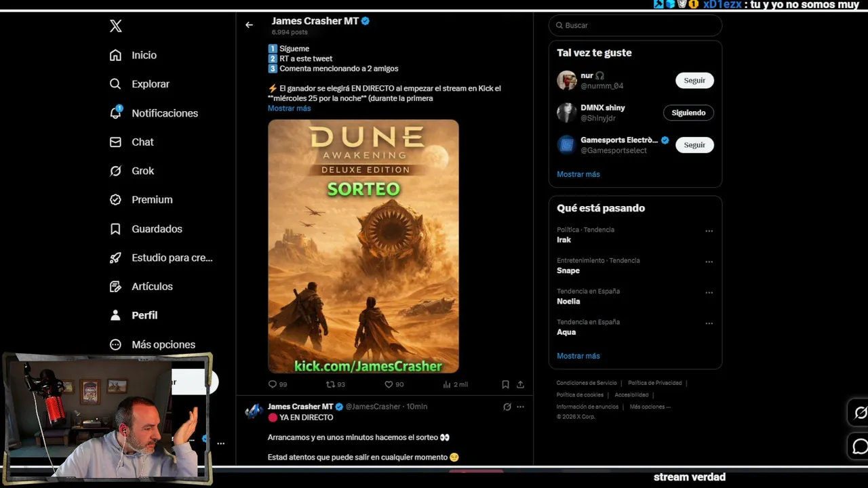
Task: Click Mostrar más under Tal vez te guste
Action: pyautogui.click(x=578, y=174)
